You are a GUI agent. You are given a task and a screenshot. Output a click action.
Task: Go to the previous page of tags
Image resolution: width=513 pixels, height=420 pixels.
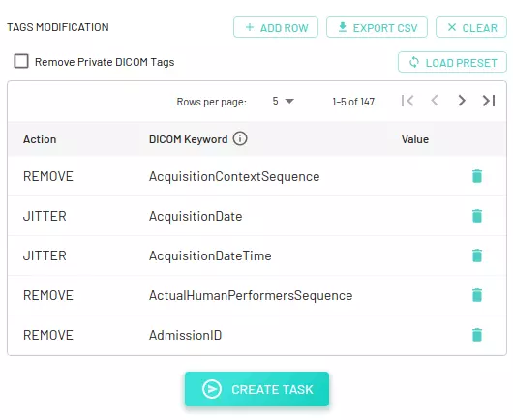coord(435,101)
